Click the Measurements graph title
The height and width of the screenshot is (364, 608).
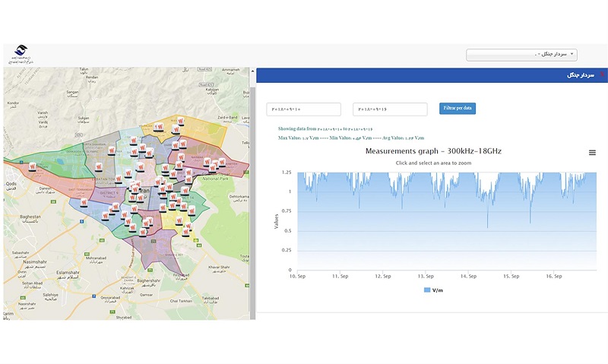433,151
